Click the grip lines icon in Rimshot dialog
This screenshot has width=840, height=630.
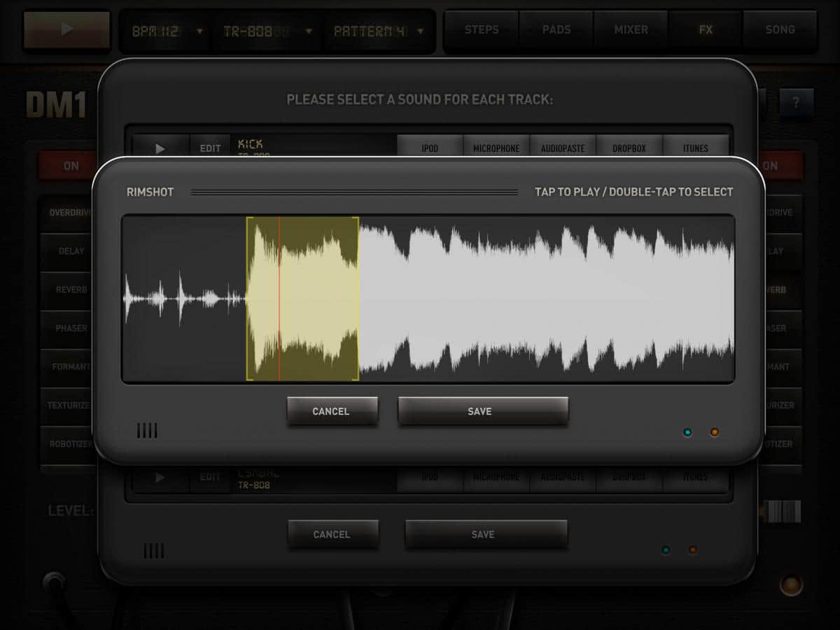[x=147, y=431]
